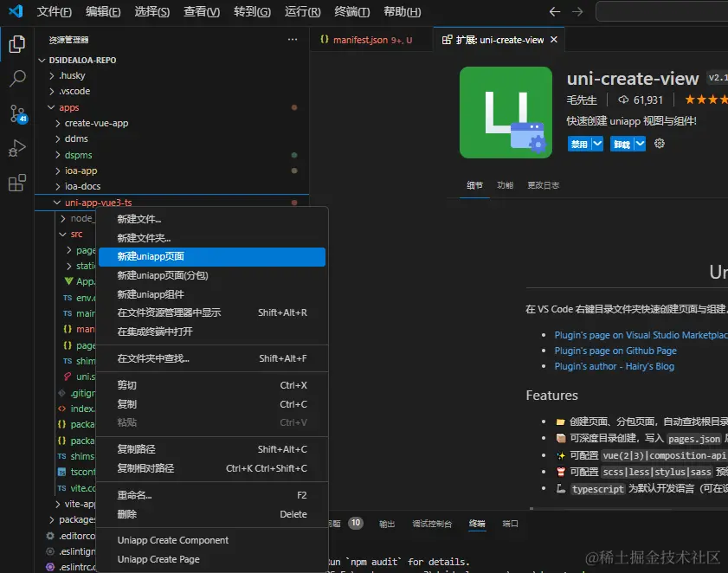Open the 终端(T) menu
Image resolution: width=728 pixels, height=573 pixels.
(x=352, y=11)
